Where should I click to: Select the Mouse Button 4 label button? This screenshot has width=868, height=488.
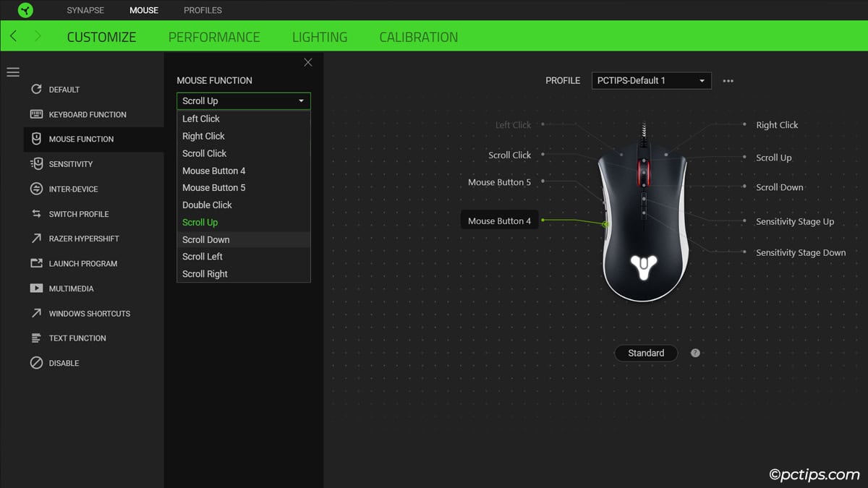[x=499, y=221]
